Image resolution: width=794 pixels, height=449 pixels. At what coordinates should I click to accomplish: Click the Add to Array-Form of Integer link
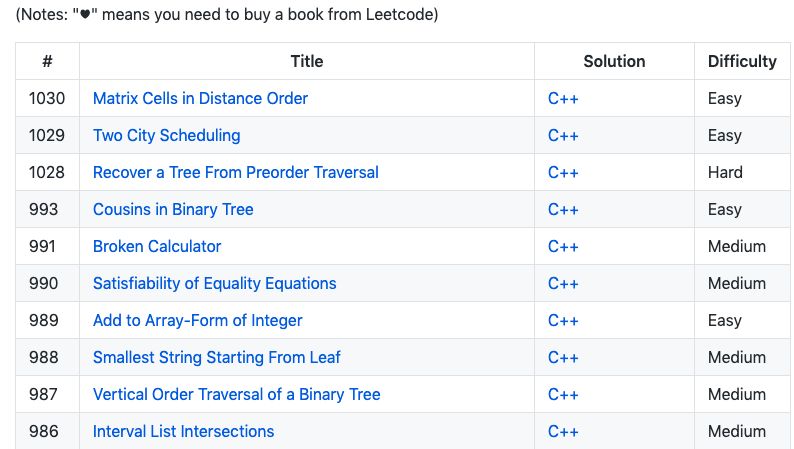coord(197,320)
